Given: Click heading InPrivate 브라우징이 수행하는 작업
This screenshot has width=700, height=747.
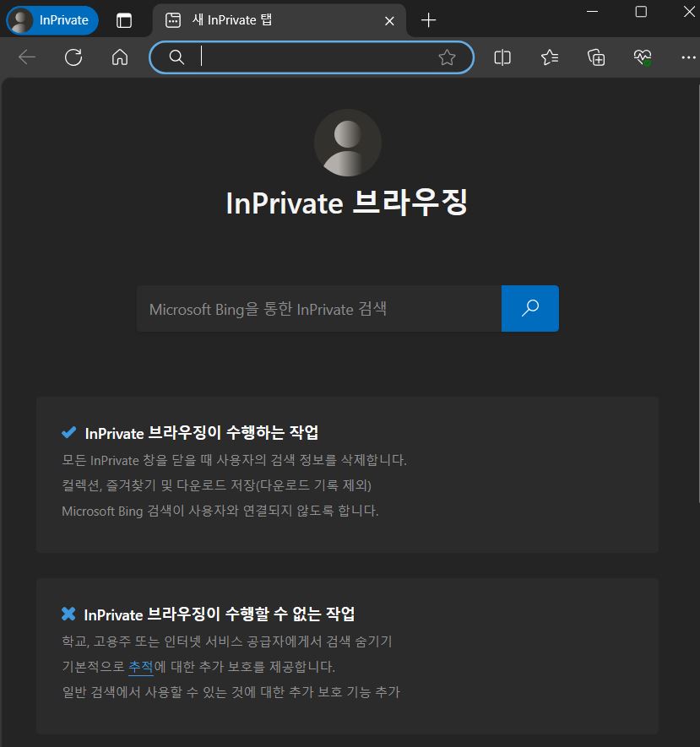Looking at the screenshot, I should coord(202,432).
